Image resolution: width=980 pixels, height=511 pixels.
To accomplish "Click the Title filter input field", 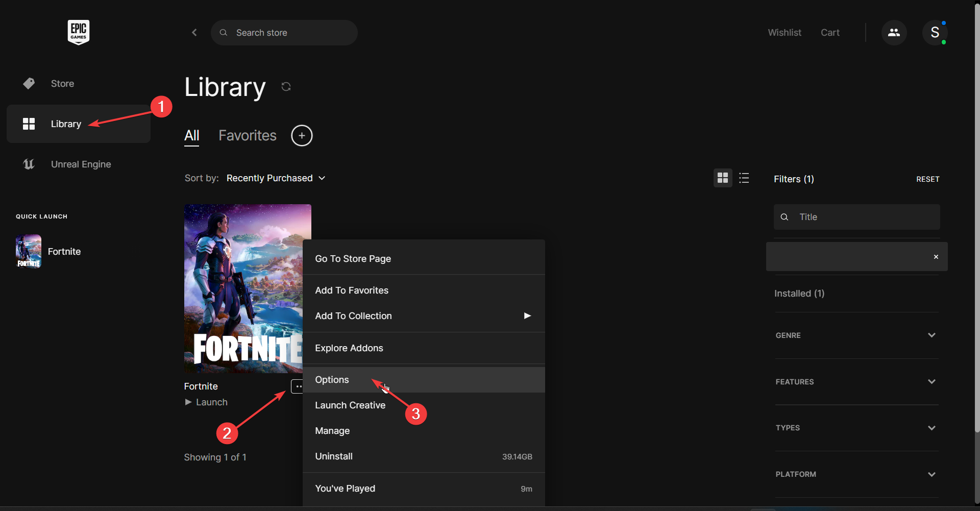I will point(856,217).
